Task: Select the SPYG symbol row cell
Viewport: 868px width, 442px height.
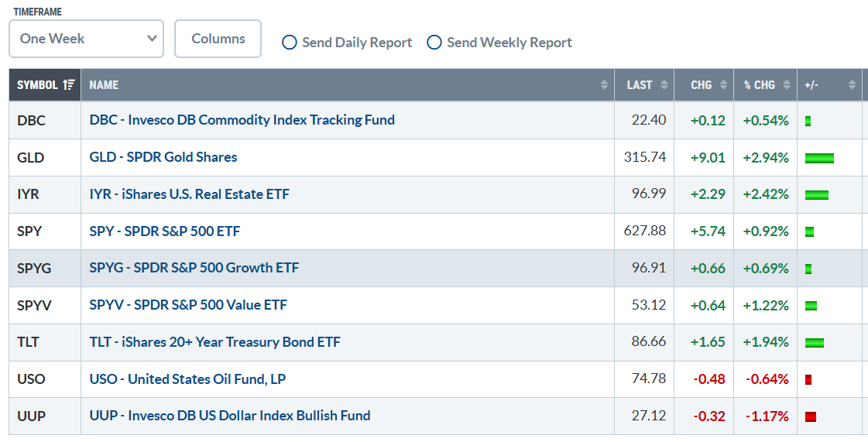Action: pos(45,269)
